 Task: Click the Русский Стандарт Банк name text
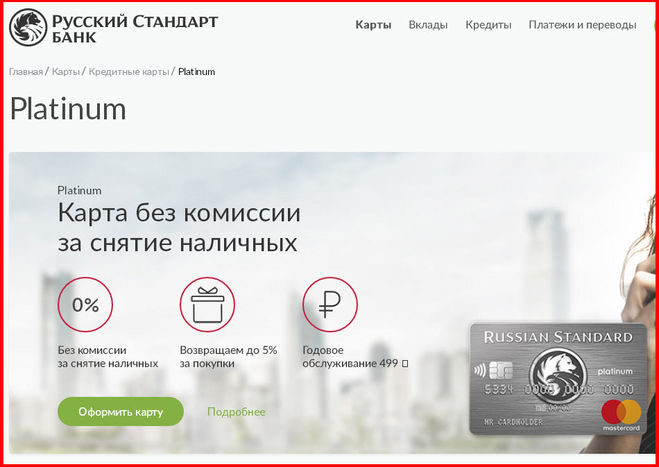(x=135, y=28)
